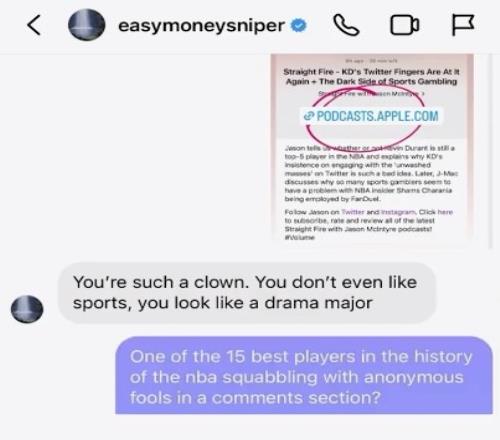Image resolution: width=500 pixels, height=440 pixels.
Task: Tap the Kevin Durant episode description text
Action: point(371,173)
